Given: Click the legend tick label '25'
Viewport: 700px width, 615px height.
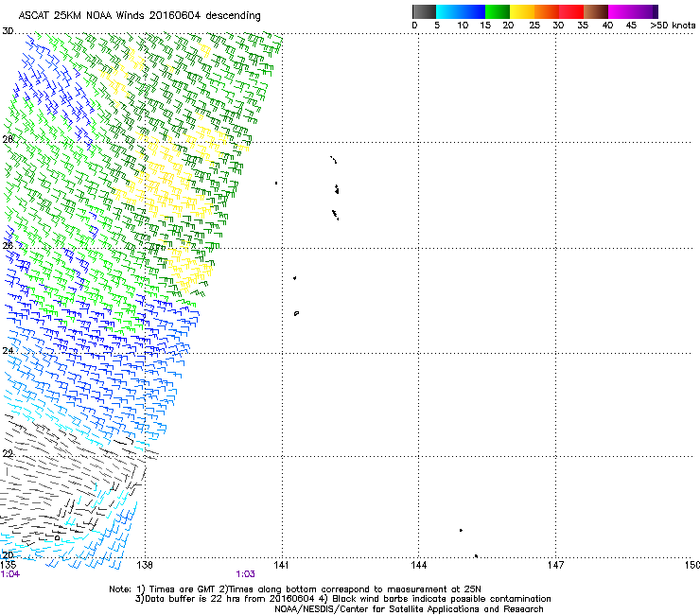Looking at the screenshot, I should pyautogui.click(x=534, y=26).
